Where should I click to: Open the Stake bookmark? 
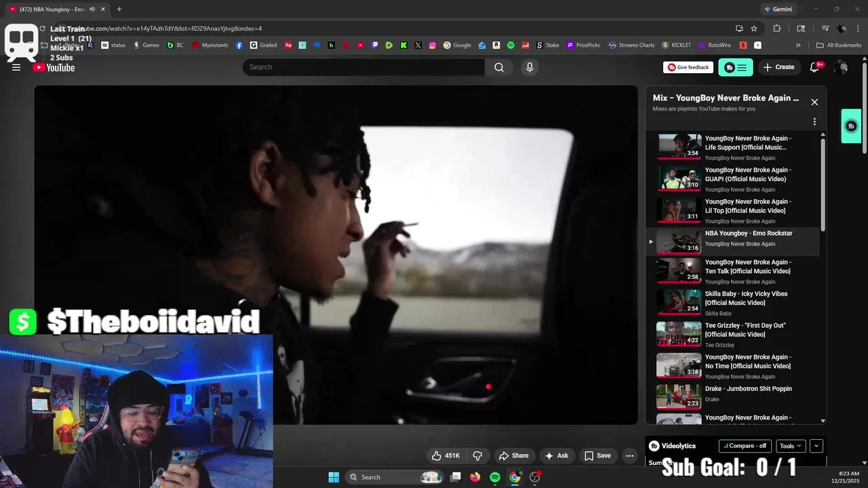pyautogui.click(x=548, y=45)
